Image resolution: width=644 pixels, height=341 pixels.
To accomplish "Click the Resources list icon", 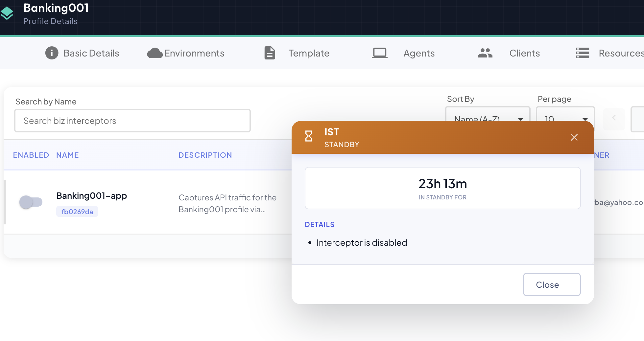I will [x=583, y=53].
